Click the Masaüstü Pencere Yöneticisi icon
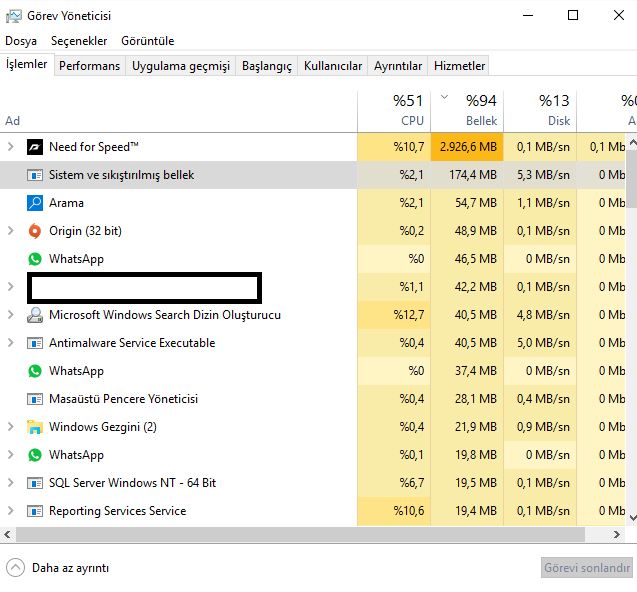 [35, 399]
